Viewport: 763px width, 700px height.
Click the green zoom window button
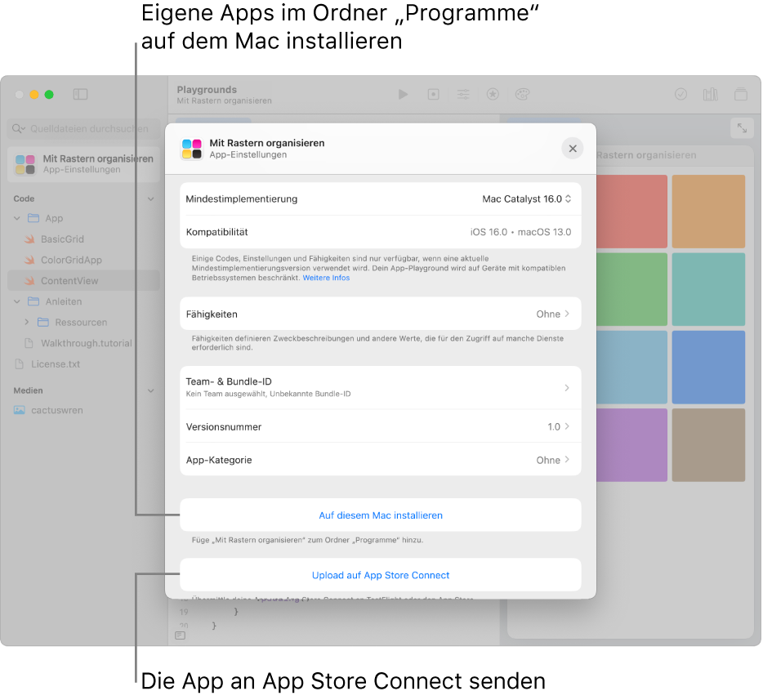49,95
